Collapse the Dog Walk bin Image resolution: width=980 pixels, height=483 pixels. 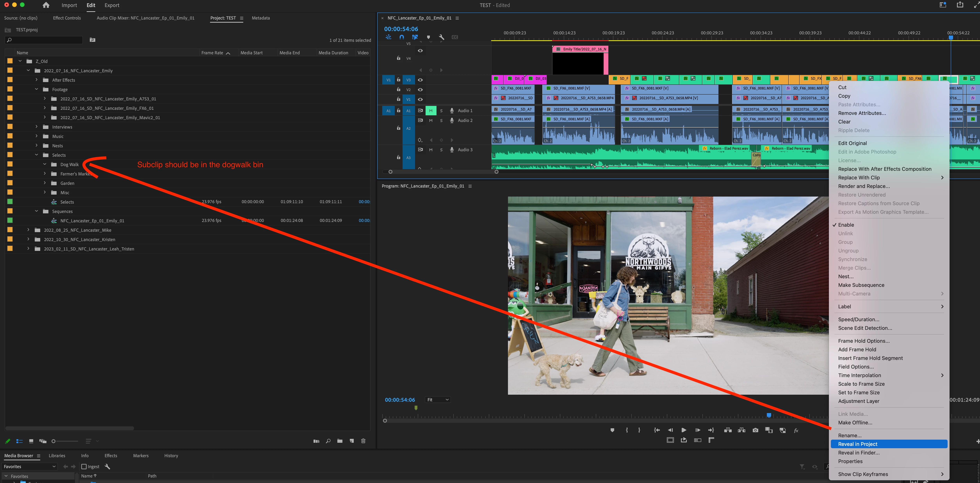point(45,165)
